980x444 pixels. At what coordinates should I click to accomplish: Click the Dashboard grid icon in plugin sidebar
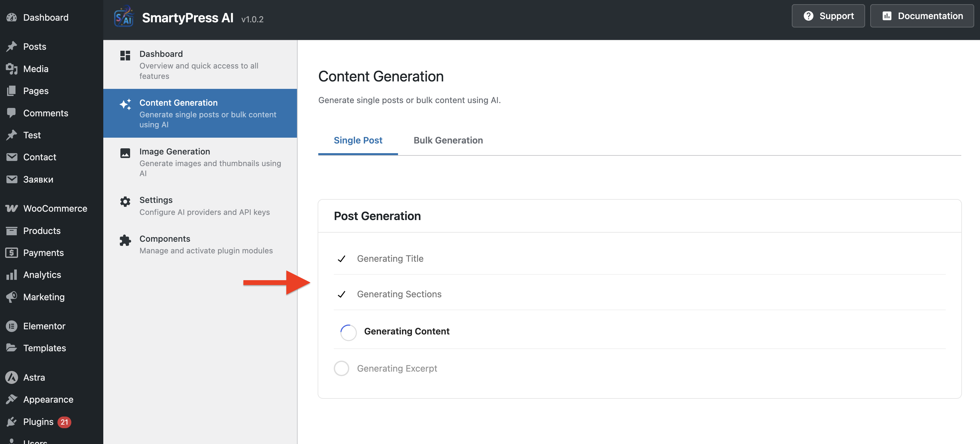point(125,56)
